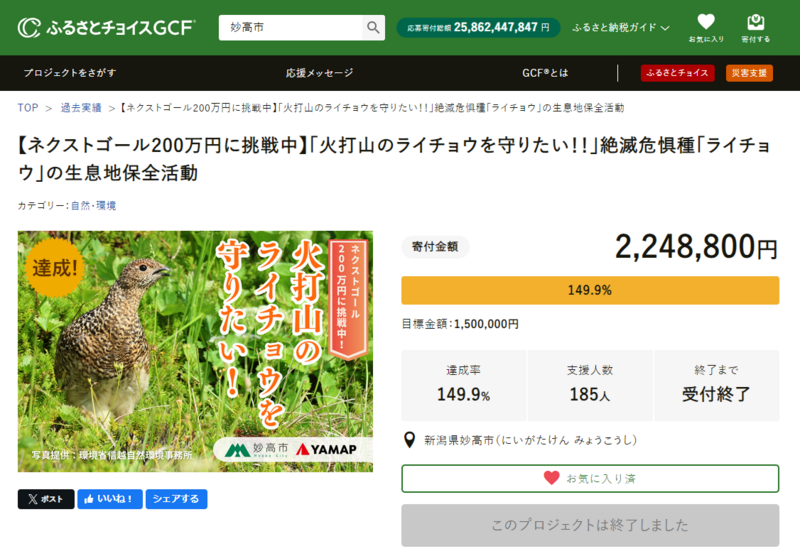This screenshot has width=800, height=556.
Task: Click the 目標金額:1,500,000円 text
Action: (x=460, y=324)
